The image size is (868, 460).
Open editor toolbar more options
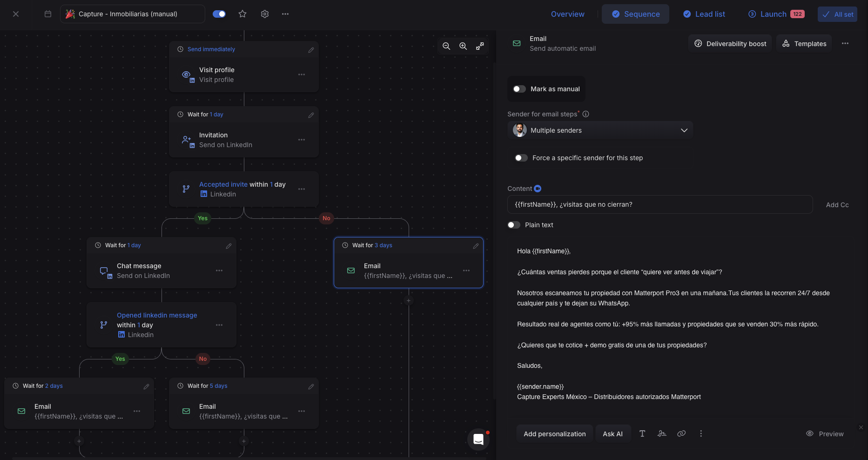(701, 433)
